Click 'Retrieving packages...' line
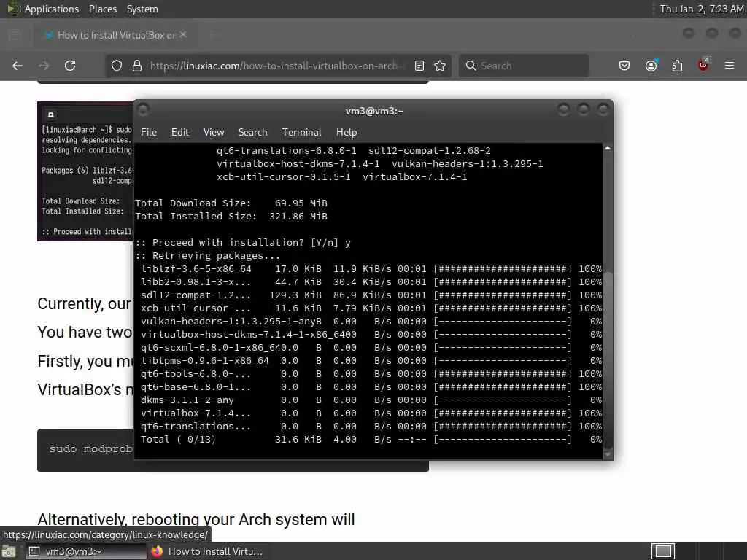747x560 pixels. tap(208, 256)
